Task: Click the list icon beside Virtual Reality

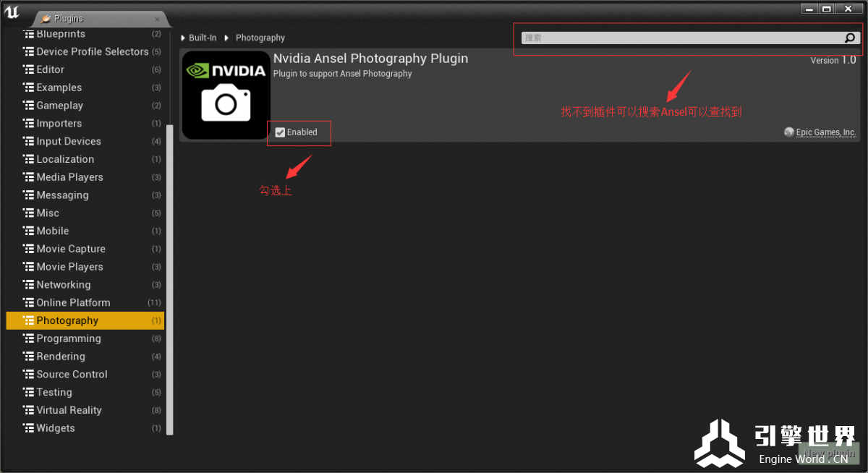Action: (x=28, y=410)
